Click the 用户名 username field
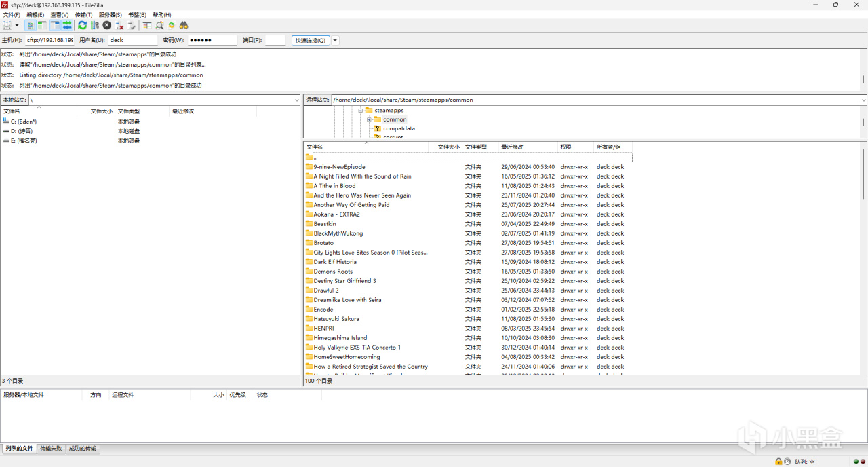The height and width of the screenshot is (467, 868). click(x=133, y=41)
